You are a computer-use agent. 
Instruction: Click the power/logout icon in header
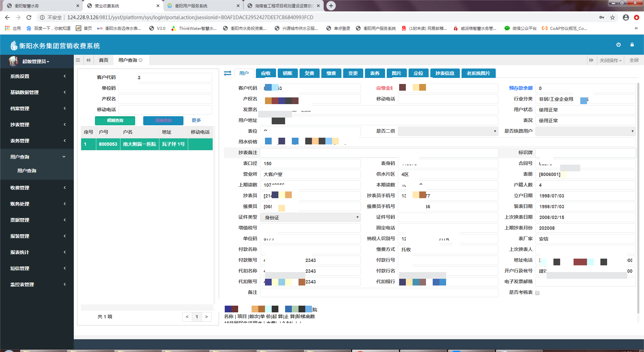(618, 45)
